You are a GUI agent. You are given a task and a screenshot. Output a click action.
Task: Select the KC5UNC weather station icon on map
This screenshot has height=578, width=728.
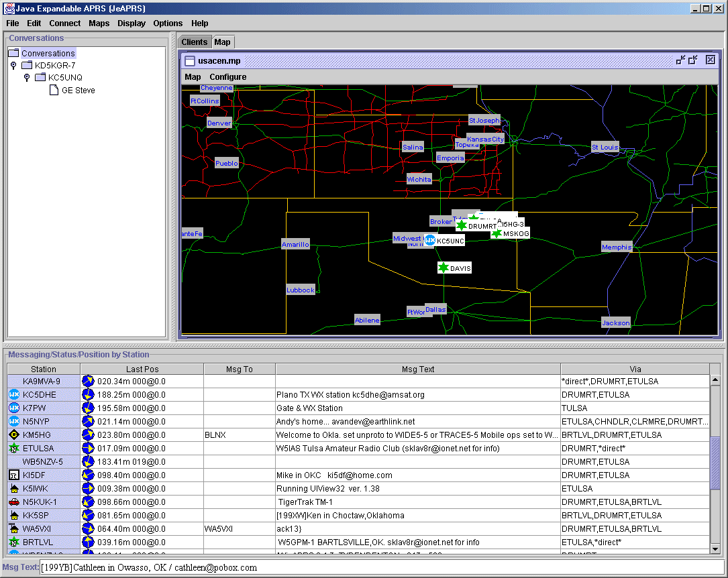pyautogui.click(x=430, y=240)
